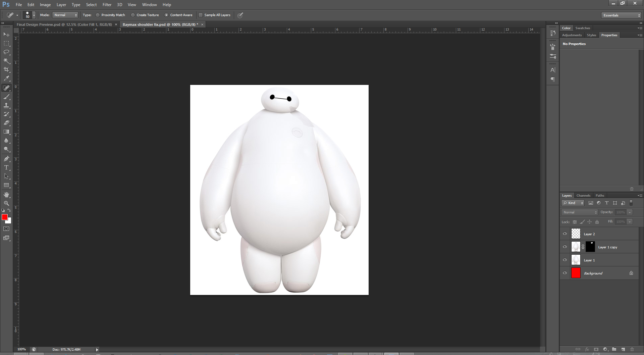Lock transparent pixels in Layers panel
The image size is (644, 355).
575,222
